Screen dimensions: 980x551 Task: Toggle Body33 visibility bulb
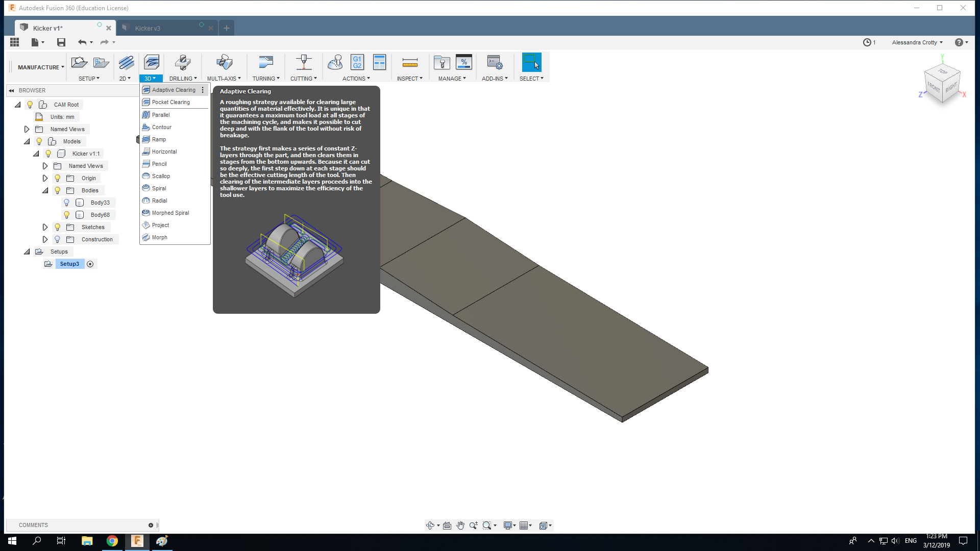point(67,203)
